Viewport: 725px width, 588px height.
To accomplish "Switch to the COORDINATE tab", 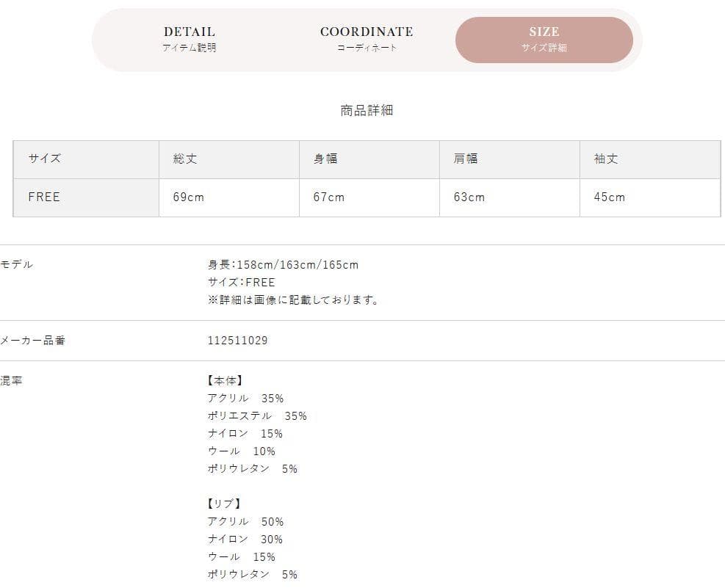I will 367,40.
